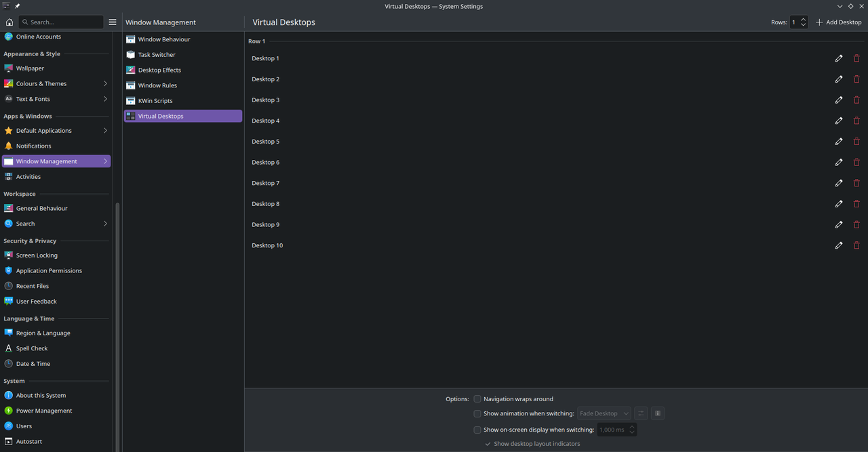Image resolution: width=868 pixels, height=452 pixels.
Task: Select Virtual Desktops in the submenu
Action: [x=182, y=116]
